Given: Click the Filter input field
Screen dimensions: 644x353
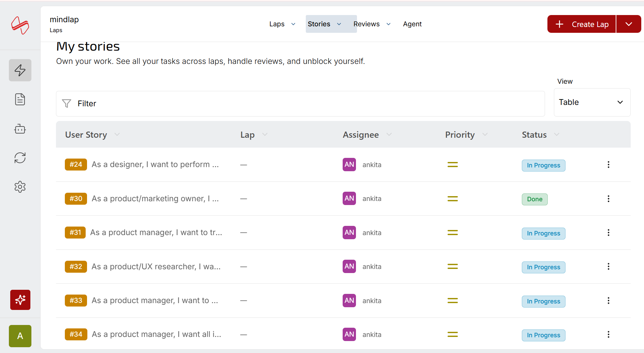Looking at the screenshot, I should [x=300, y=104].
